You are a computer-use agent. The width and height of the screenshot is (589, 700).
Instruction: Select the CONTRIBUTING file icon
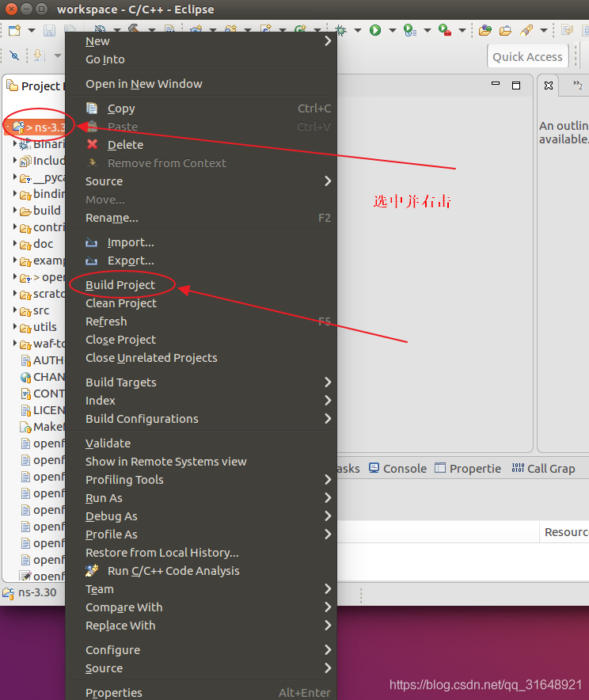point(26,394)
